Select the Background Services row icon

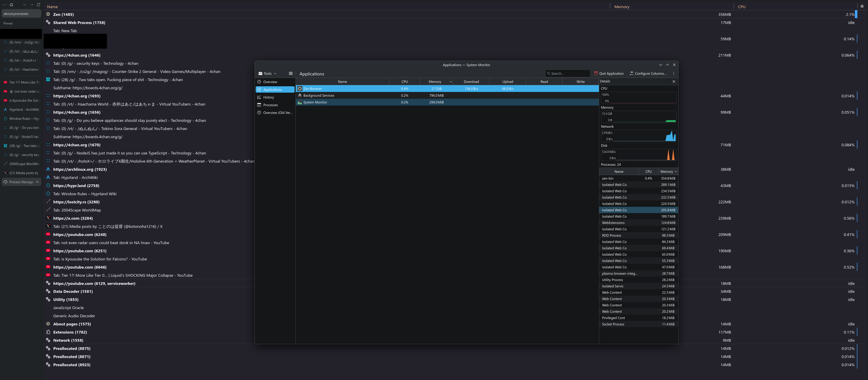300,95
